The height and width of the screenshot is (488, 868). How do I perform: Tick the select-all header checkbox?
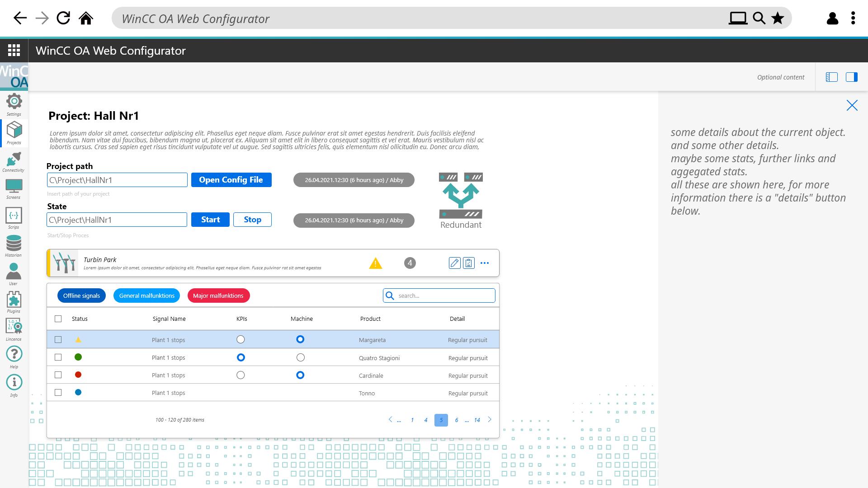(x=58, y=319)
